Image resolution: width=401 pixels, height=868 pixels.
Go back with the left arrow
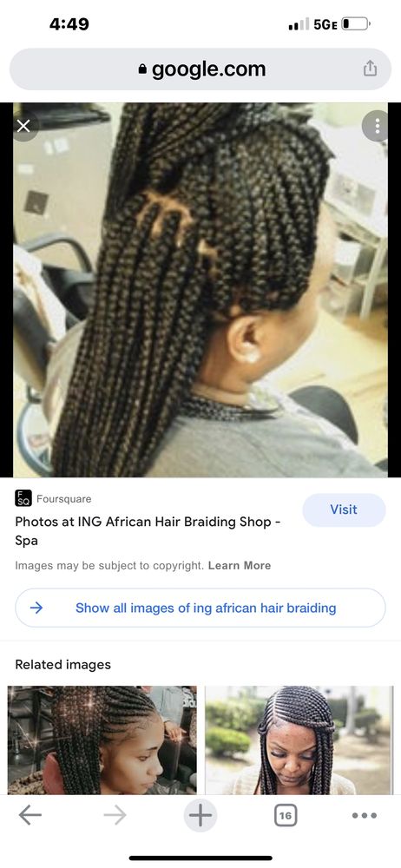(x=30, y=815)
